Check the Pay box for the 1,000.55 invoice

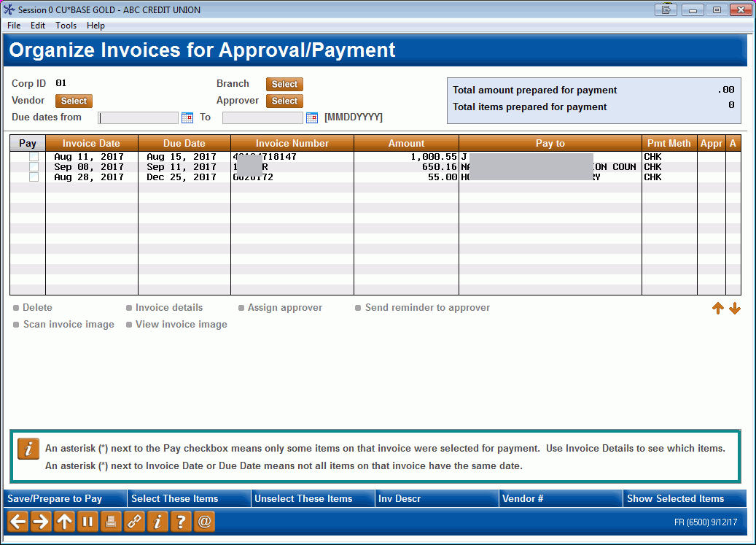[33, 156]
